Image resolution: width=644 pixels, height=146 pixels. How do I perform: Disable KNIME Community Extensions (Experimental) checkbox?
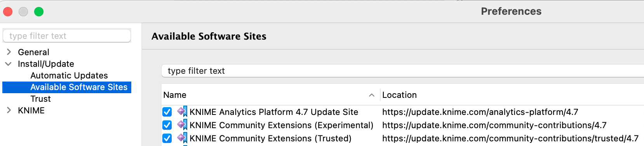(167, 125)
